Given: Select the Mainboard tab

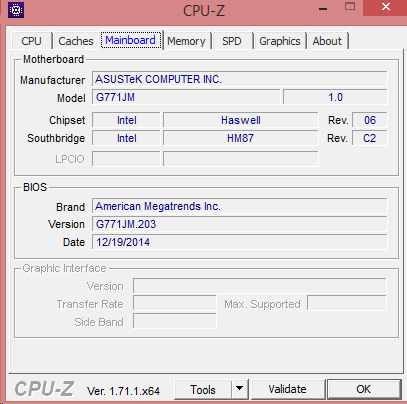Looking at the screenshot, I should (x=131, y=40).
